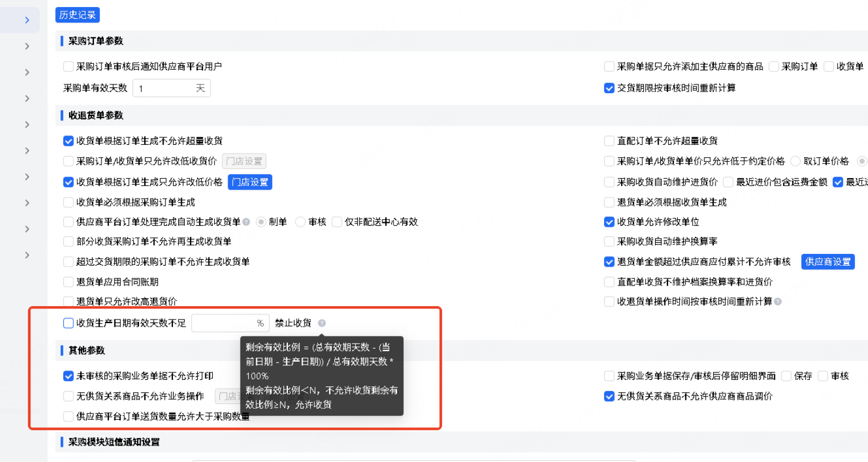Check the 保存 checkbox
This screenshot has height=462, width=868.
point(786,376)
